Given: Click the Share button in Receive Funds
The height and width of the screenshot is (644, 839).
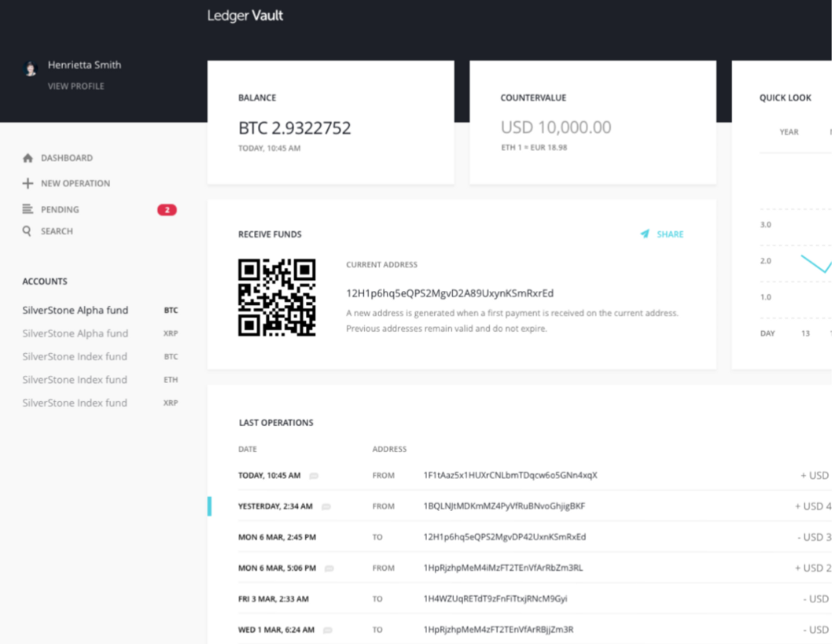Looking at the screenshot, I should pos(662,234).
